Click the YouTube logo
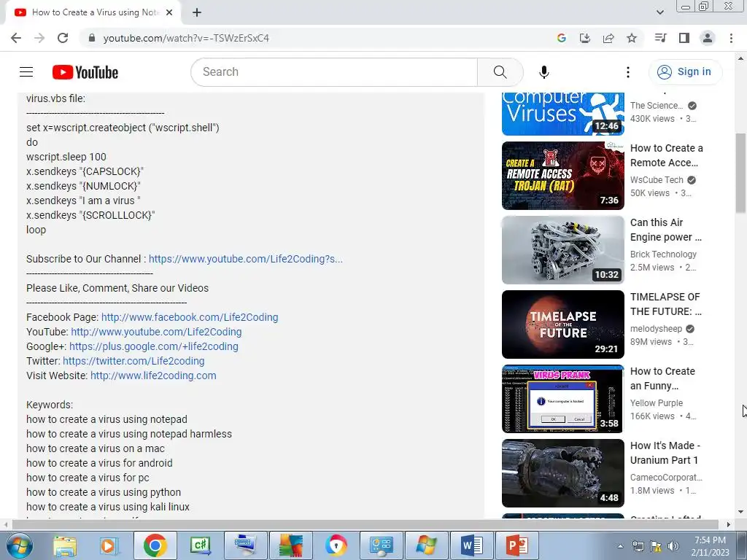Screen dimensions: 747x560 coord(85,72)
